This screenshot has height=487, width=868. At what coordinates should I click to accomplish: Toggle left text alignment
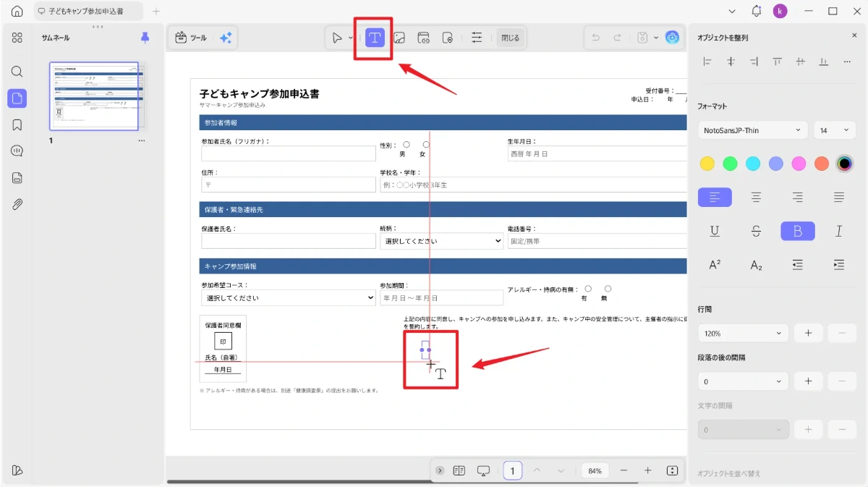click(x=715, y=197)
